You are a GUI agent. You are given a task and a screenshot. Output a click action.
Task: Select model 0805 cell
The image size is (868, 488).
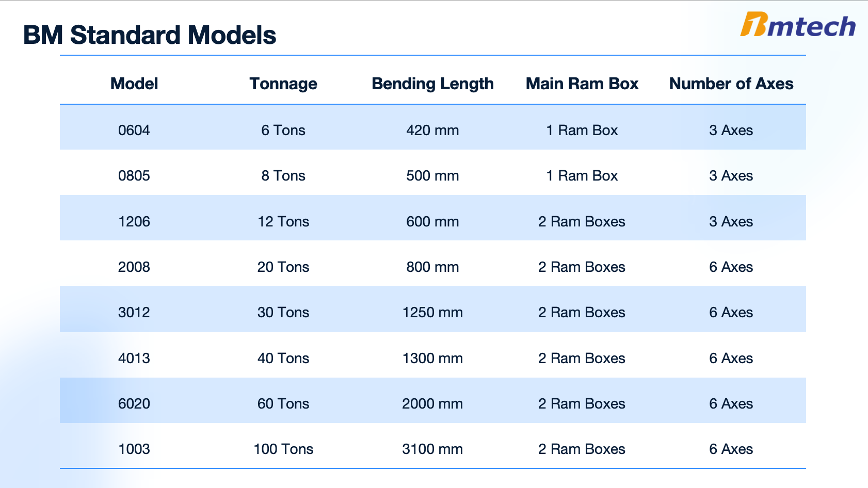point(134,175)
